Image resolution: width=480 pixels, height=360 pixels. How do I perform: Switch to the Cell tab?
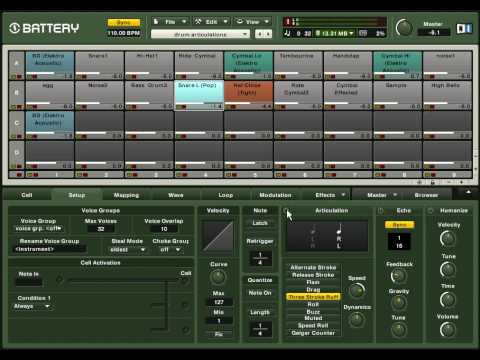(27, 195)
